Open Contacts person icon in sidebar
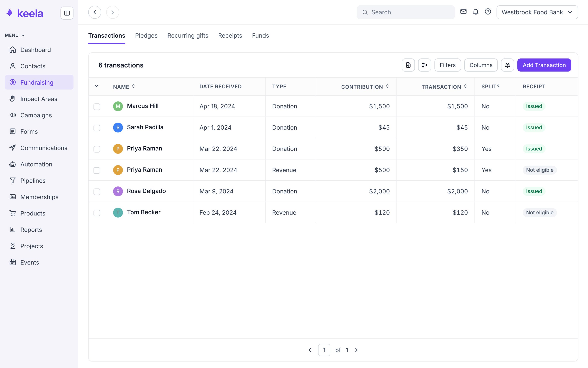Viewport: 588px width, 368px height. 13,66
